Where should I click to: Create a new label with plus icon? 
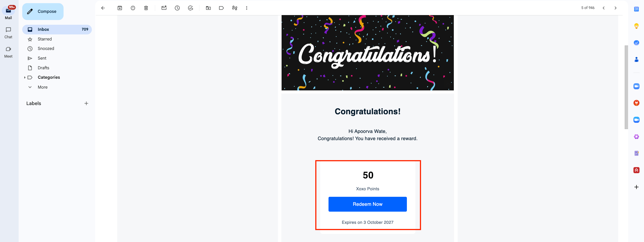click(86, 103)
